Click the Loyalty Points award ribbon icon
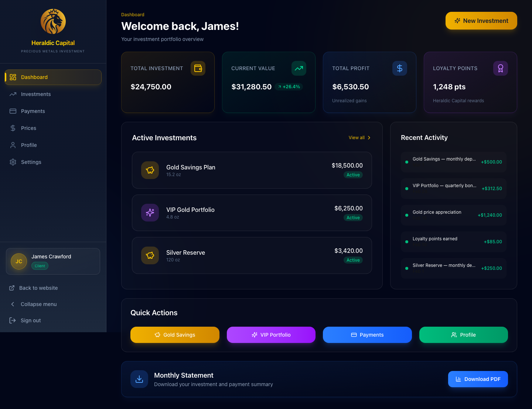Image resolution: width=532 pixels, height=409 pixels. tap(501, 68)
